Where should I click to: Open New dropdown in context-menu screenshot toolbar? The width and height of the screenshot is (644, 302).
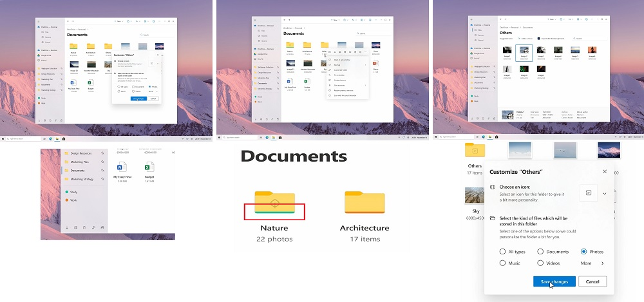(x=336, y=20)
